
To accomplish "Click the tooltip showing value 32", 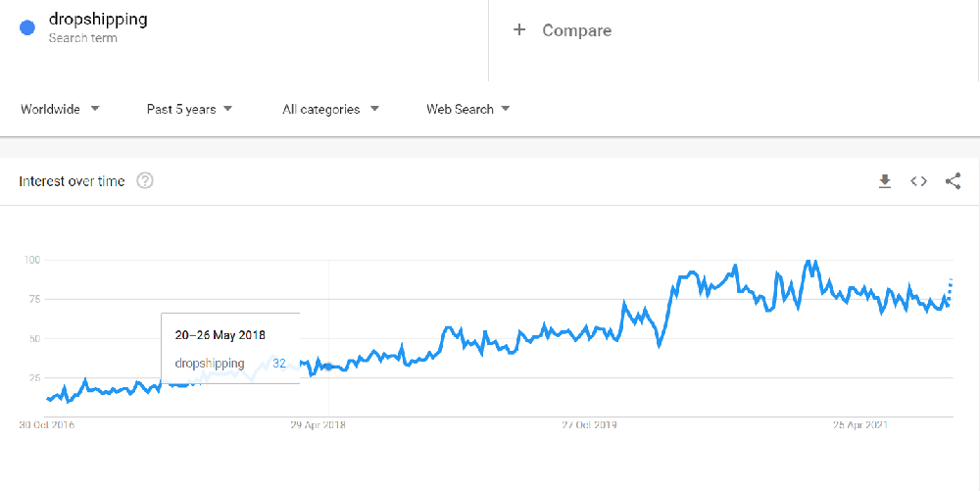I will [230, 348].
